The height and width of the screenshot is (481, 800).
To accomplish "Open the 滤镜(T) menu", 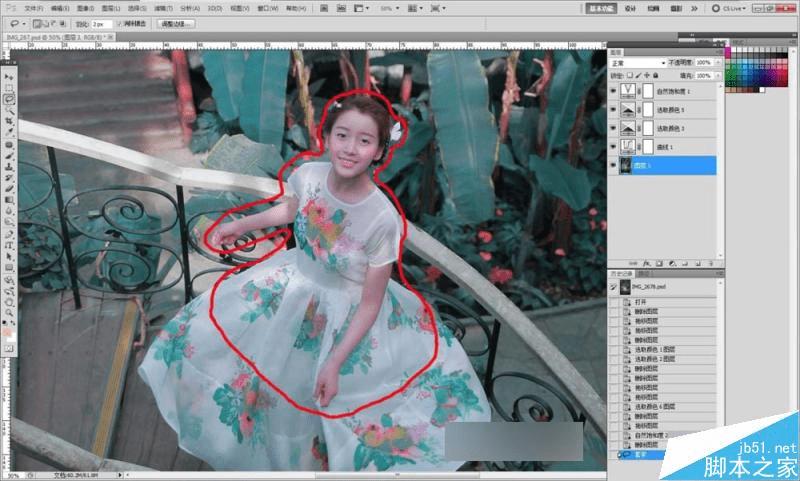I will pyautogui.click(x=163, y=8).
